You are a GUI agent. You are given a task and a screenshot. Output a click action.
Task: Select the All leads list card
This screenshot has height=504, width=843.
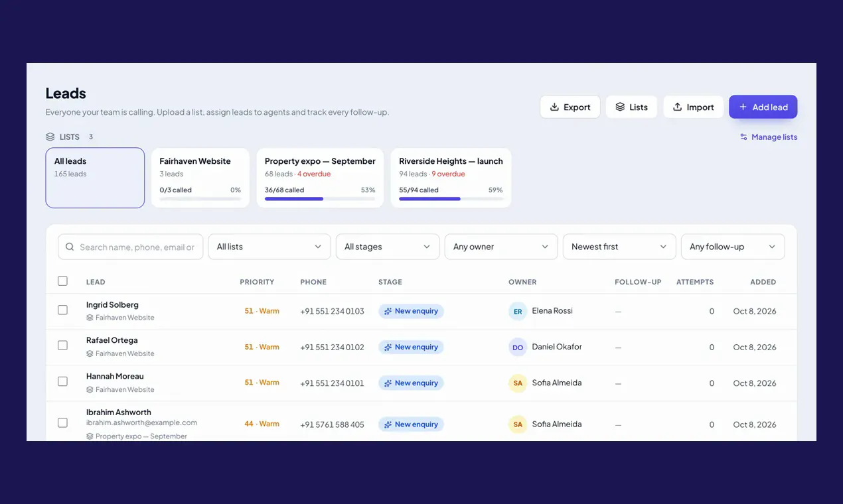tap(95, 178)
